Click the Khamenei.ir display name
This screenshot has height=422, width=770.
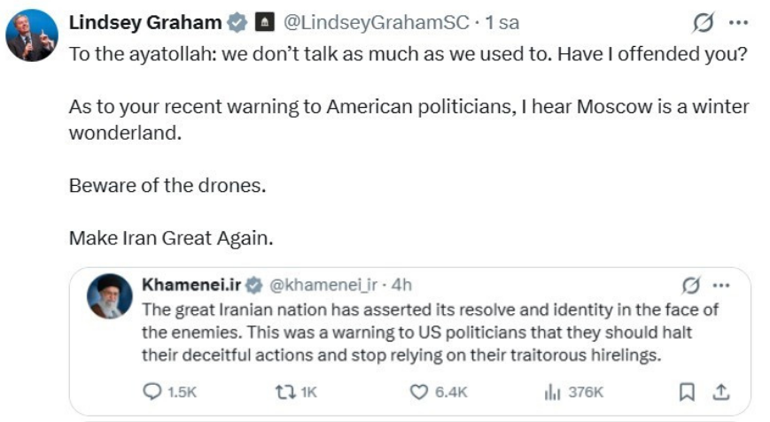coord(192,284)
